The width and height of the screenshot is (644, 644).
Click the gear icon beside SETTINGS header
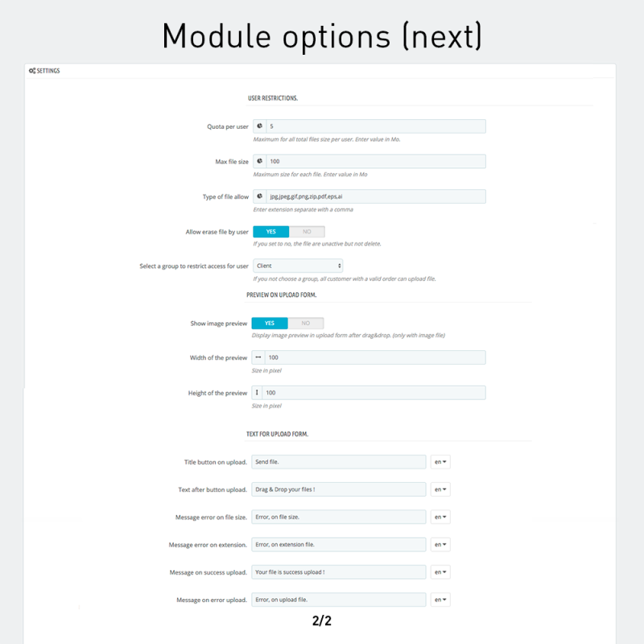tap(31, 71)
